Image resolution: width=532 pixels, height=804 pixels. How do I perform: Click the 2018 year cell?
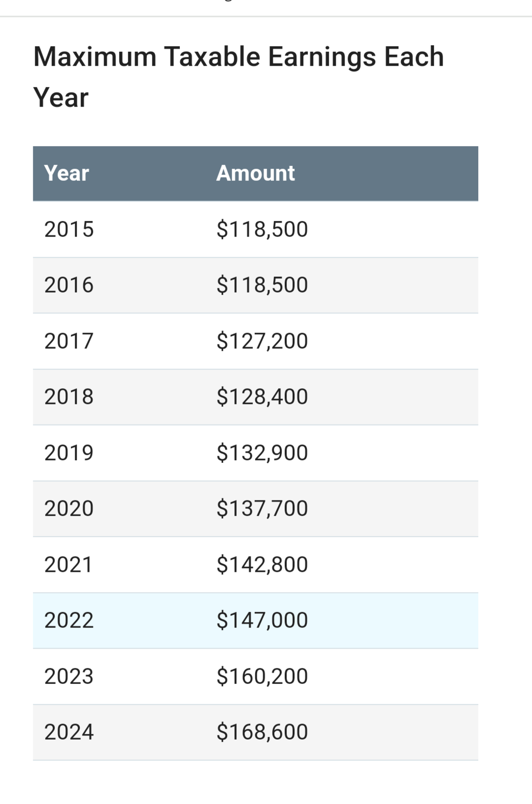click(69, 397)
